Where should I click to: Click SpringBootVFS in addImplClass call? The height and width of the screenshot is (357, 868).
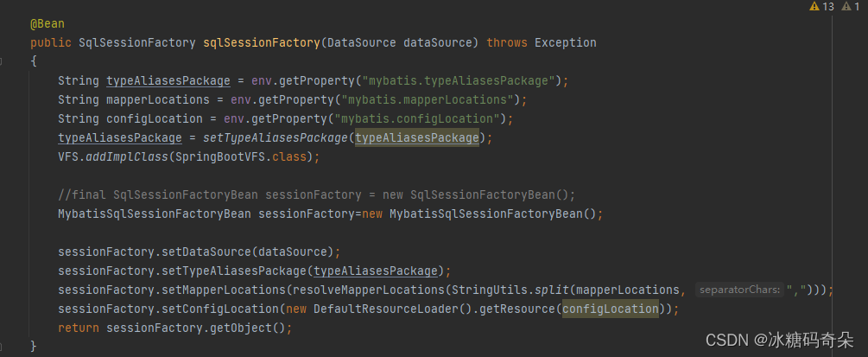click(219, 156)
